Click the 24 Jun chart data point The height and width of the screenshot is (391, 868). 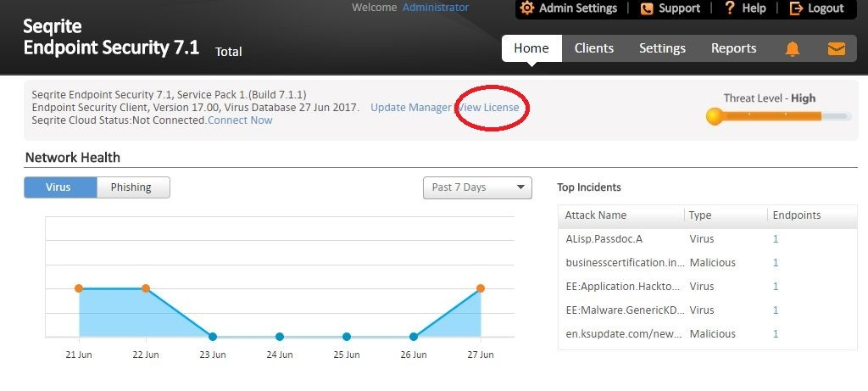pos(280,337)
